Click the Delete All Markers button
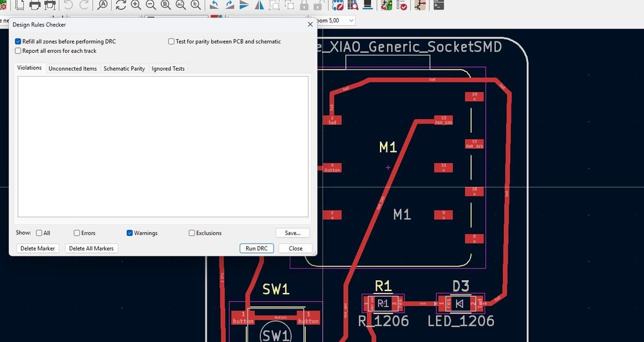 (x=91, y=249)
